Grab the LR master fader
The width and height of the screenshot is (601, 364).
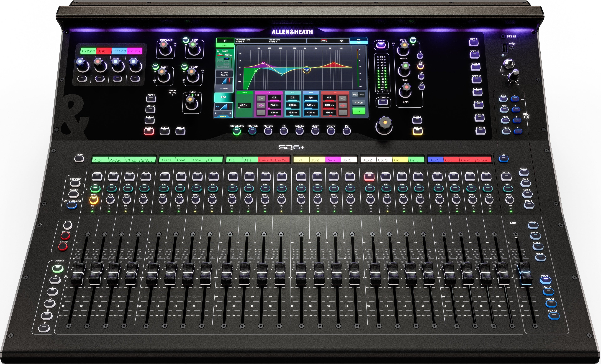tap(525, 274)
